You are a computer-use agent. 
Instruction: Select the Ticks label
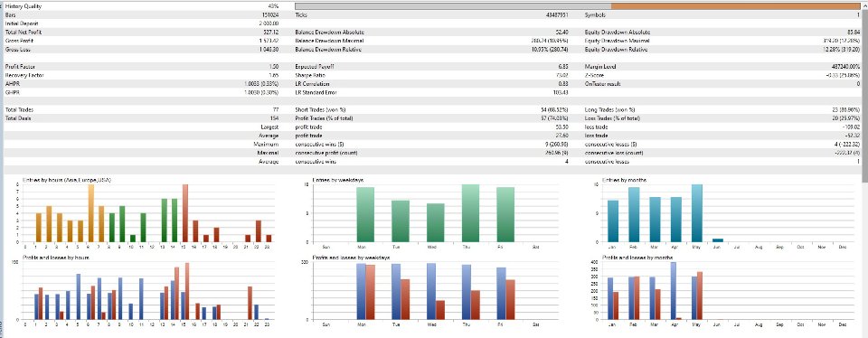301,15
